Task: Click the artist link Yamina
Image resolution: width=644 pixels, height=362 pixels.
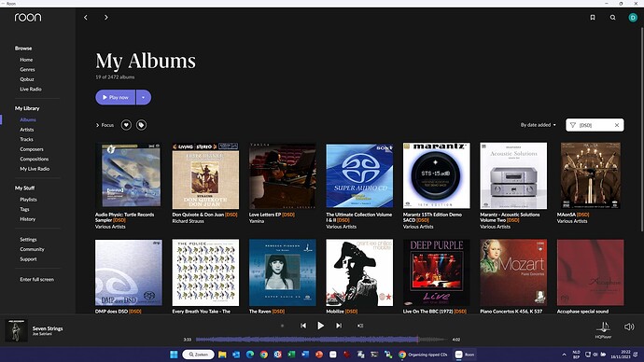Action: [257, 221]
